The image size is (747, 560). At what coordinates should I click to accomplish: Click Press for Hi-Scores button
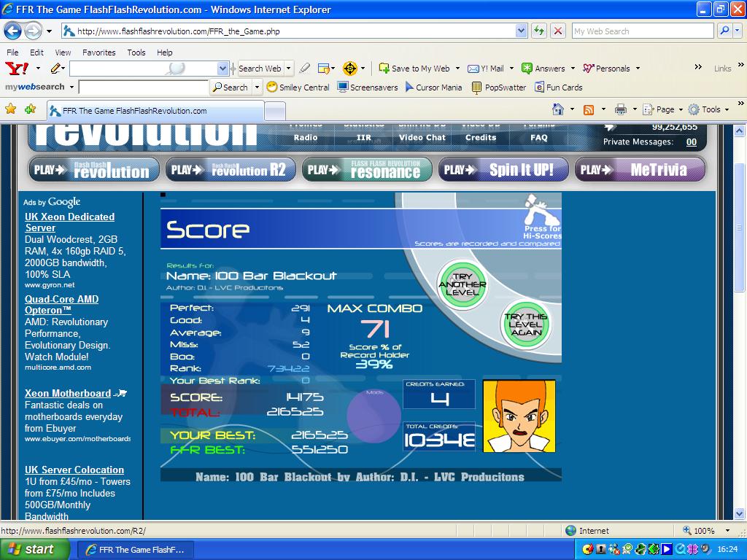coord(542,217)
